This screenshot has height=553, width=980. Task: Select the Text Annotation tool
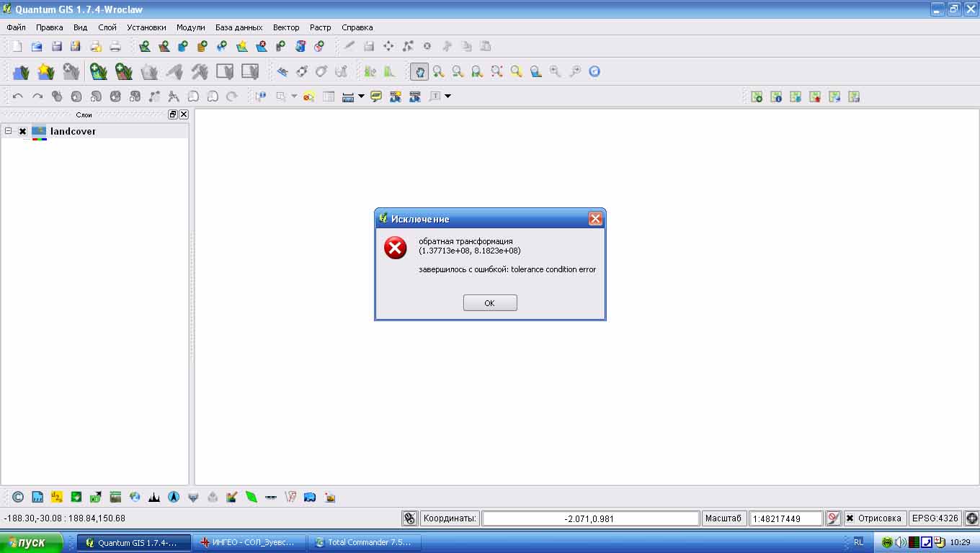tap(435, 96)
